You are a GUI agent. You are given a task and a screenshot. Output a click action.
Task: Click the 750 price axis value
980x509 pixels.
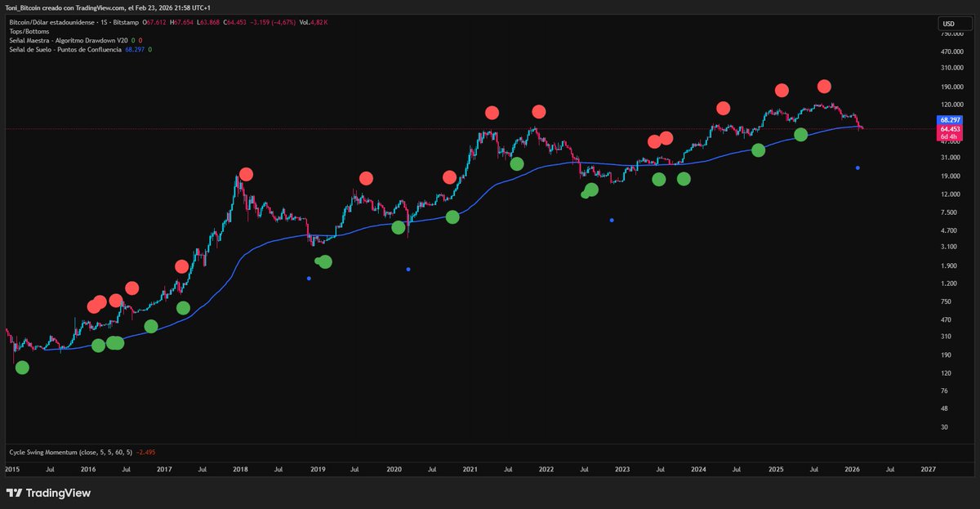(x=945, y=301)
